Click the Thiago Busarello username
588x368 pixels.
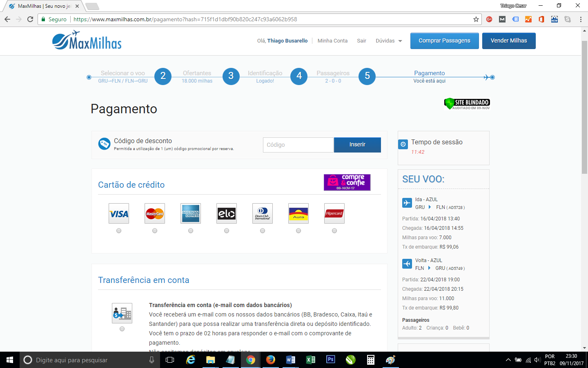pyautogui.click(x=287, y=41)
